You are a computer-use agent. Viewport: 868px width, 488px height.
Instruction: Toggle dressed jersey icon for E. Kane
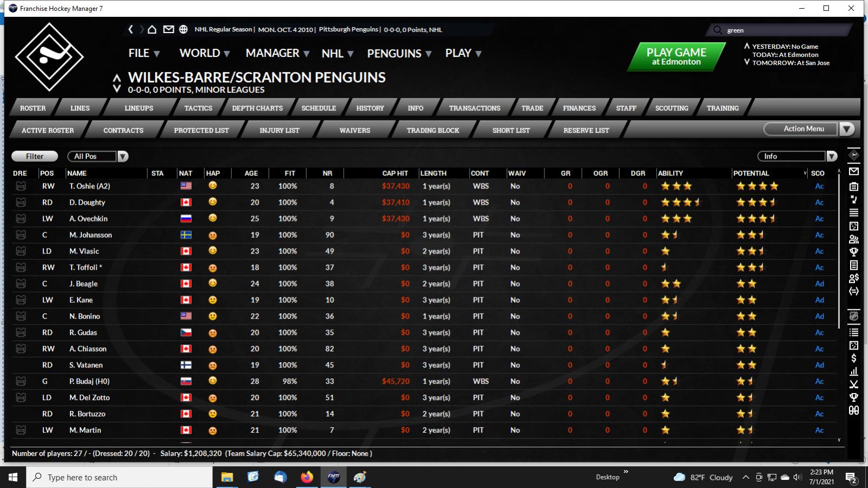21,300
